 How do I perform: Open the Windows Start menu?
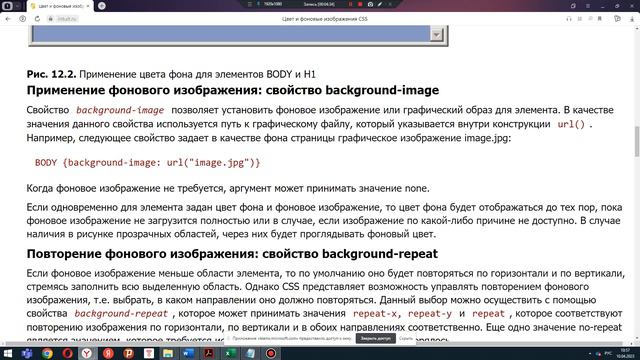click(7, 353)
